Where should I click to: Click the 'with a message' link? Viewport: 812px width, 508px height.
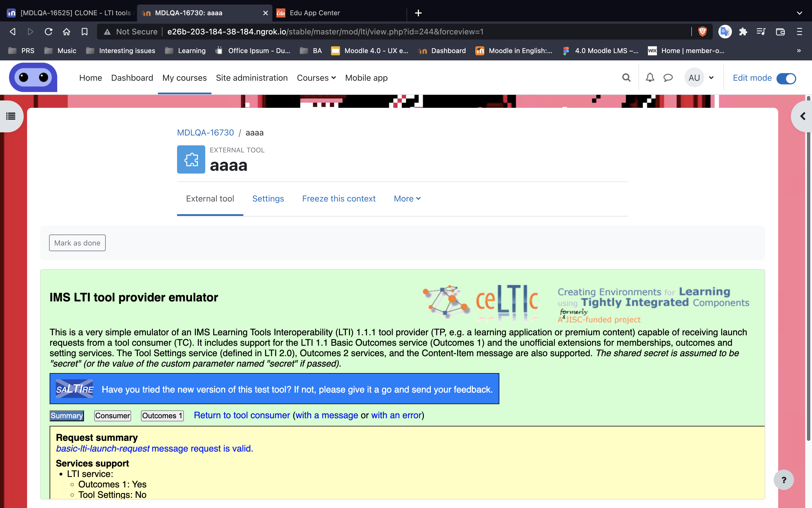[x=326, y=415]
